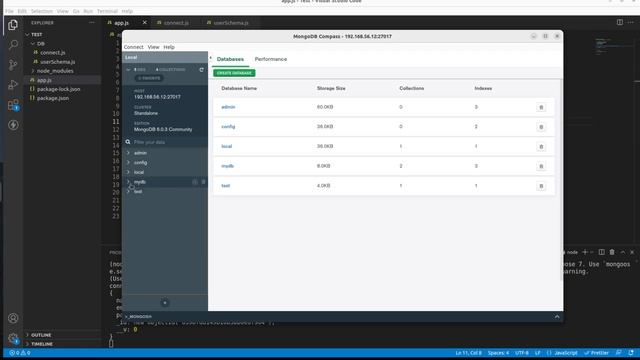Expand node_modules folder in Explorer
This screenshot has width=640, height=360.
33,71
